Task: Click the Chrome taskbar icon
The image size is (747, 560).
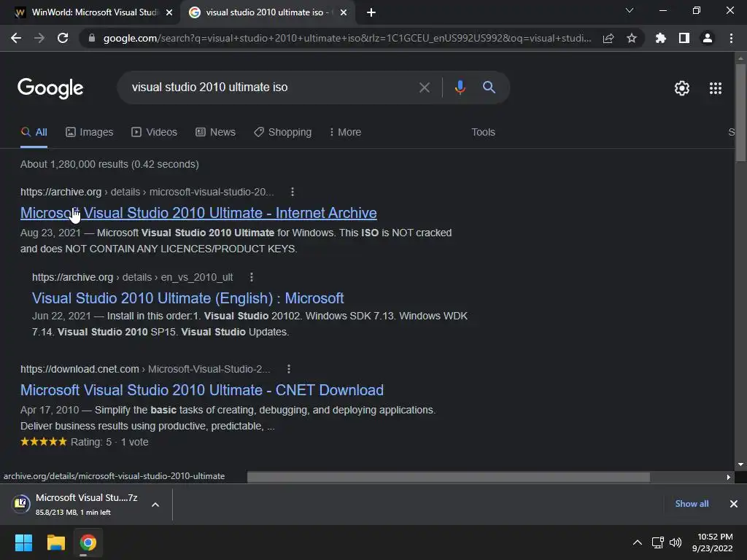Action: click(x=88, y=542)
